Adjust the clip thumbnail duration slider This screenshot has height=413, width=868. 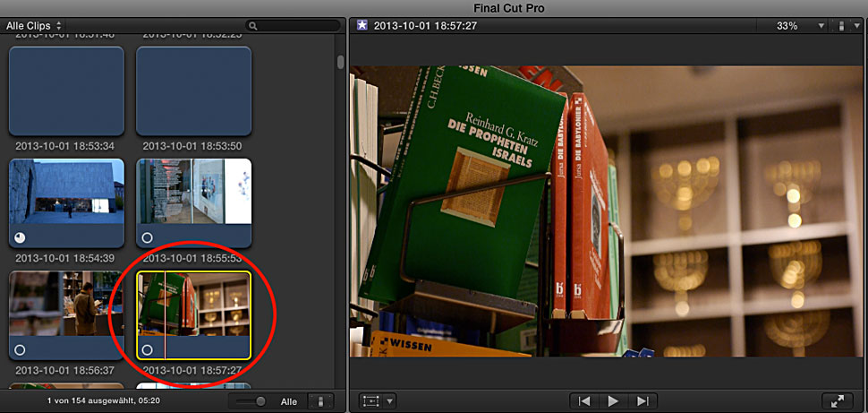click(x=253, y=401)
